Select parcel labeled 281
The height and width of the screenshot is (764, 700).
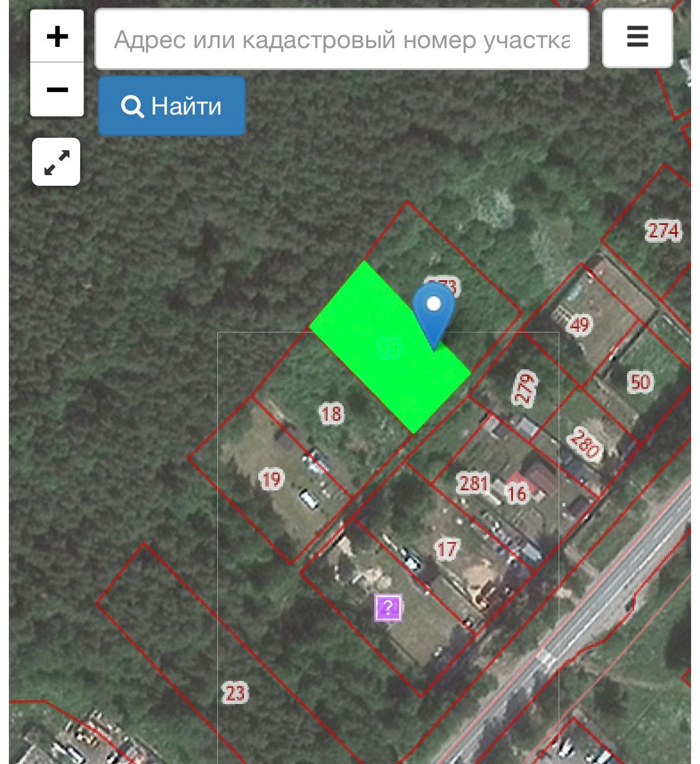pos(473,483)
